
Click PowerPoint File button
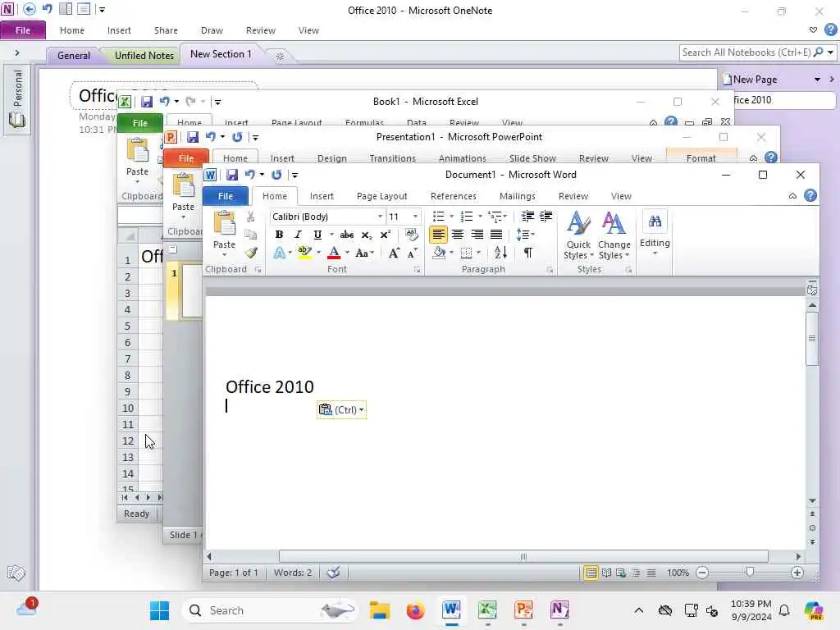click(186, 158)
